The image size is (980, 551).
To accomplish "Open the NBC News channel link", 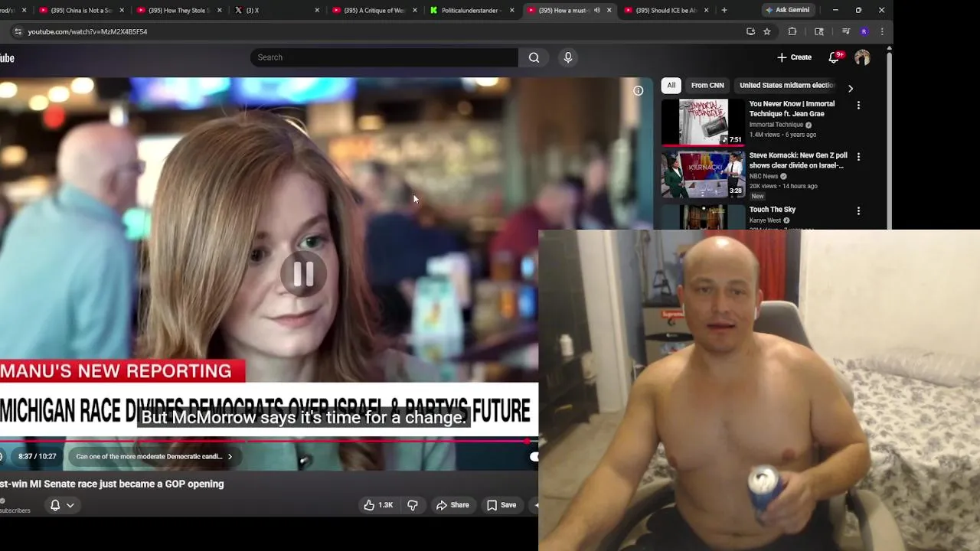I will [763, 176].
